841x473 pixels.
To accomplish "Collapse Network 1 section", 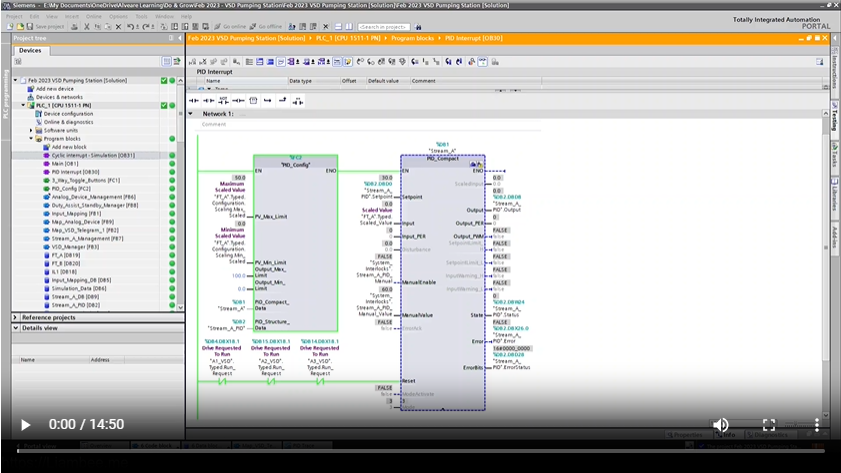I will pyautogui.click(x=191, y=114).
